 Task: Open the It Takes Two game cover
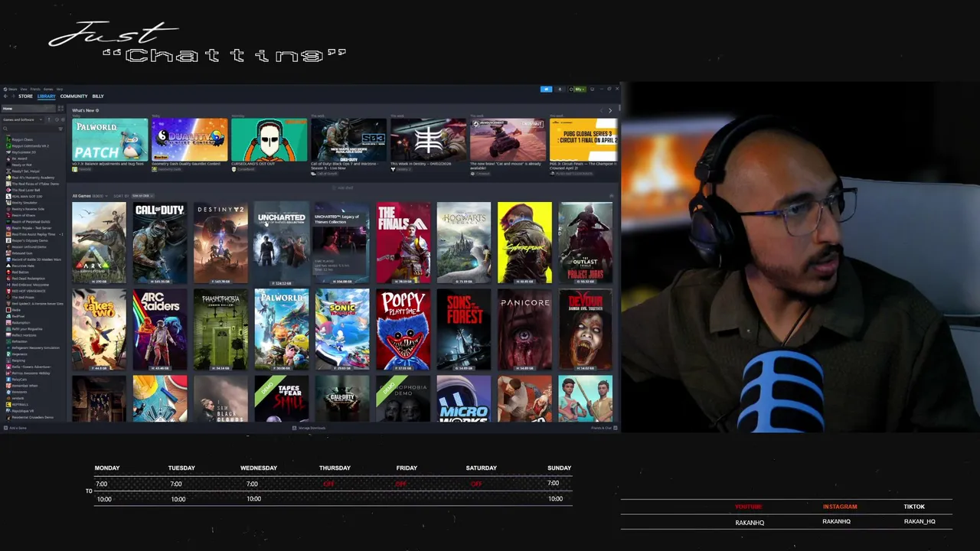tap(99, 329)
